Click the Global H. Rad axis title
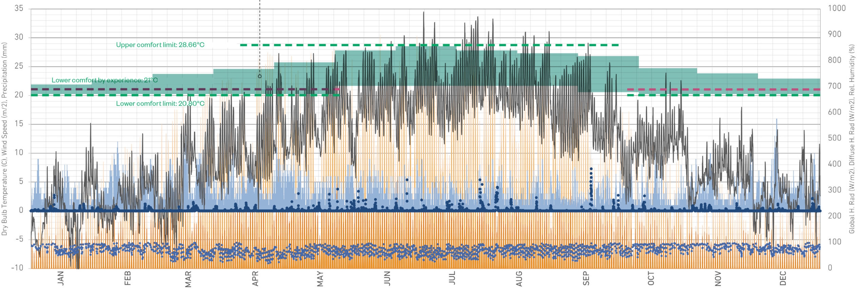Image resolution: width=868 pixels, height=291 pixels. pos(852,139)
